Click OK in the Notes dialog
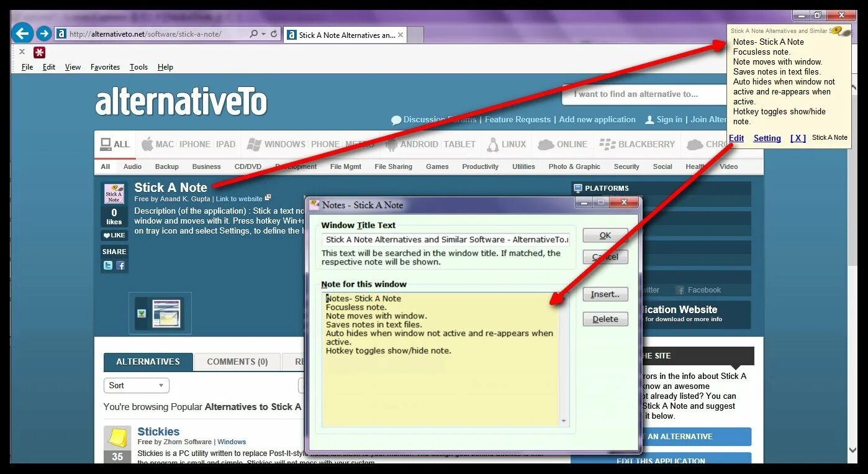 tap(605, 235)
